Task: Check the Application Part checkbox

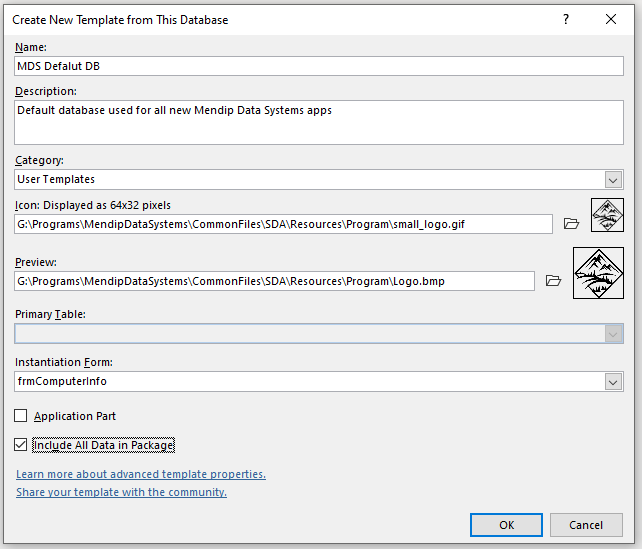Action: [x=20, y=416]
